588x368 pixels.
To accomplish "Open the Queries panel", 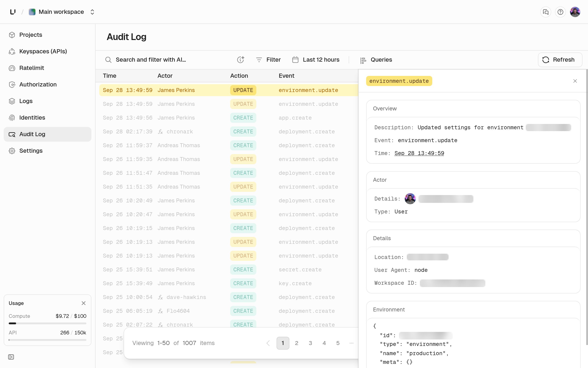I will [376, 60].
